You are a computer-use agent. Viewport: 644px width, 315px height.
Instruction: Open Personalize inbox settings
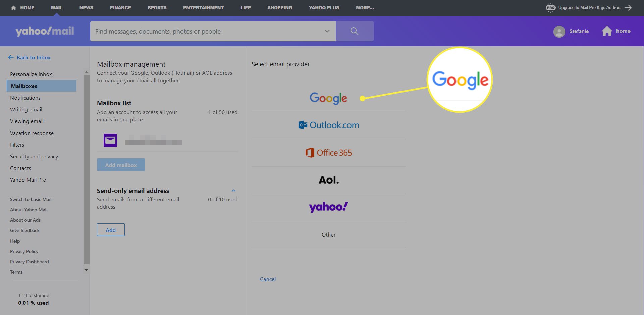(31, 74)
